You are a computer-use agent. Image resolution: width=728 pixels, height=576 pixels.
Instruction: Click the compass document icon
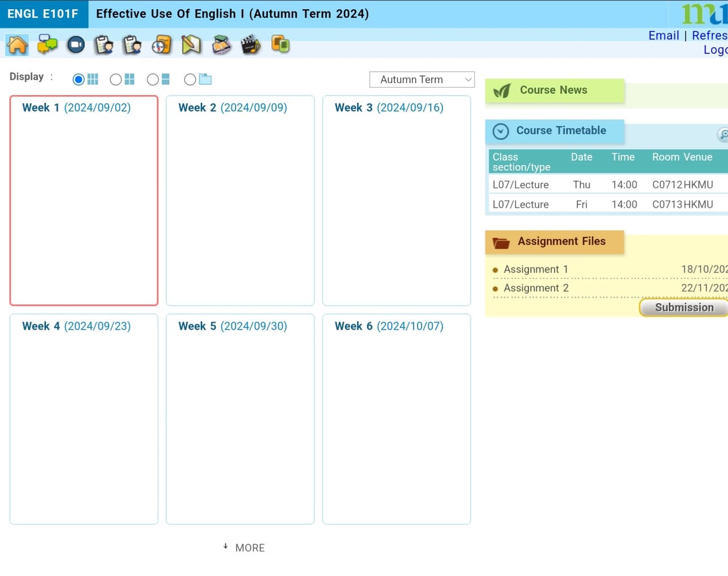(162, 44)
